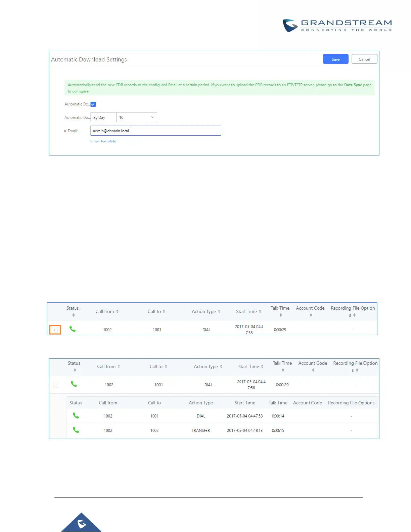Sort first table by Status column
Screen dimensions: 411x532
(74, 315)
